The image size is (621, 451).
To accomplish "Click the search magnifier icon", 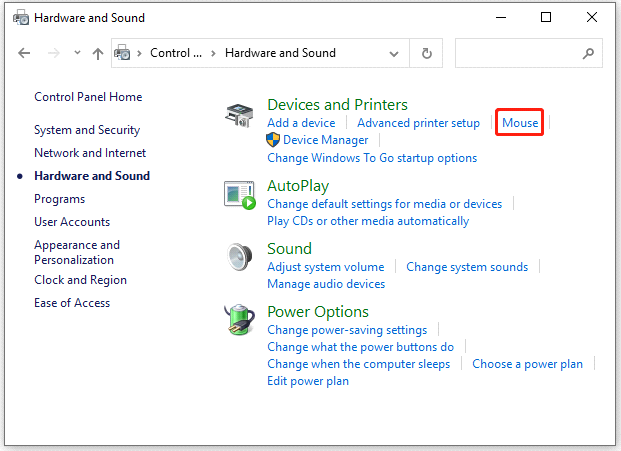I will point(588,53).
